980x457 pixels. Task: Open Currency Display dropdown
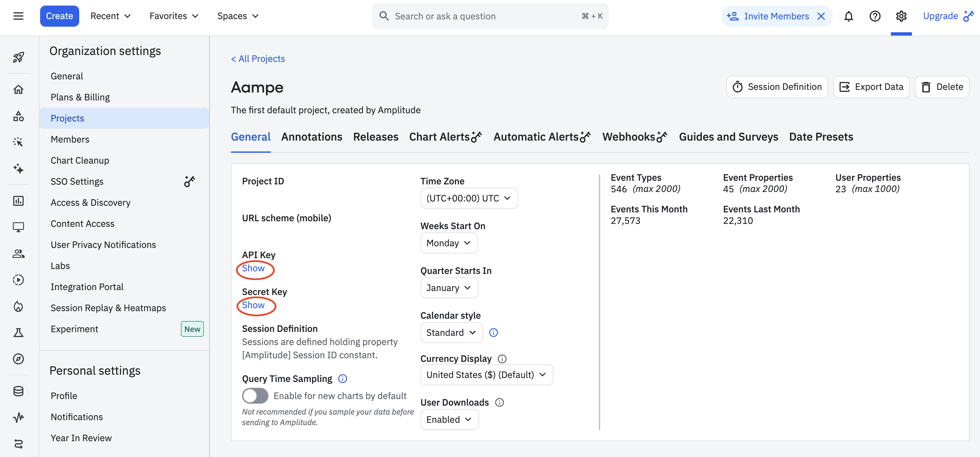point(486,375)
